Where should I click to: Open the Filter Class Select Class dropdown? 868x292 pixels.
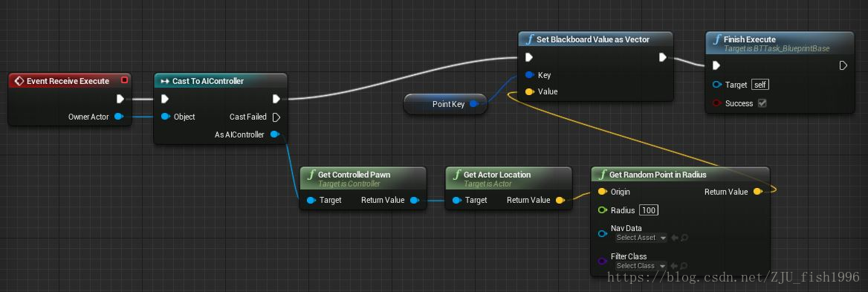coord(641,266)
